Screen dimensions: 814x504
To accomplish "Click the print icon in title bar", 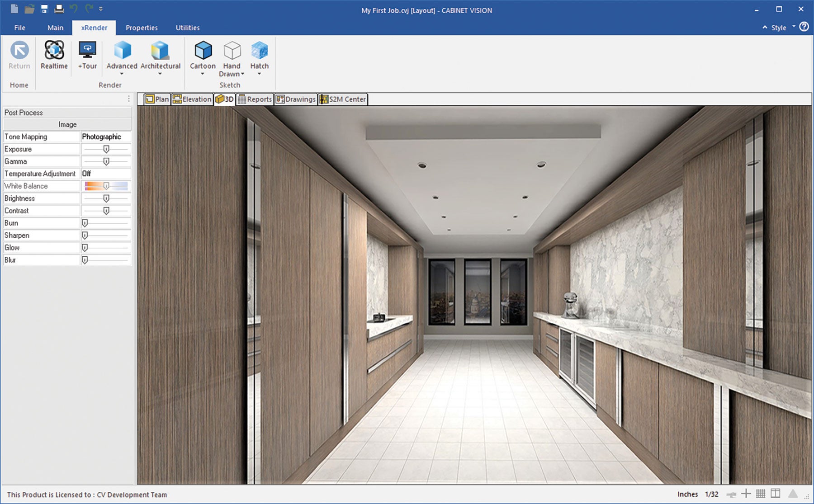I will [59, 9].
